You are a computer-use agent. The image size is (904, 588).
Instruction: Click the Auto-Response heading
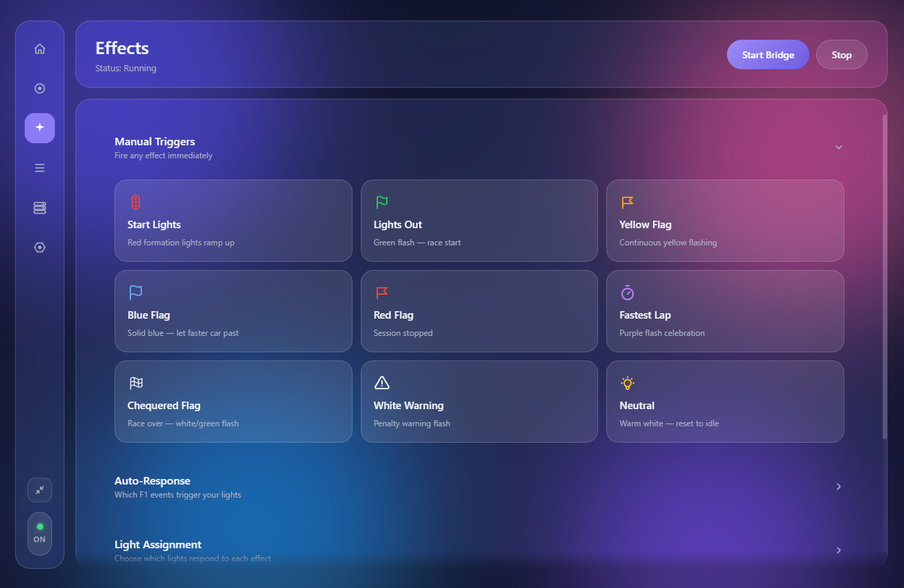pyautogui.click(x=152, y=481)
